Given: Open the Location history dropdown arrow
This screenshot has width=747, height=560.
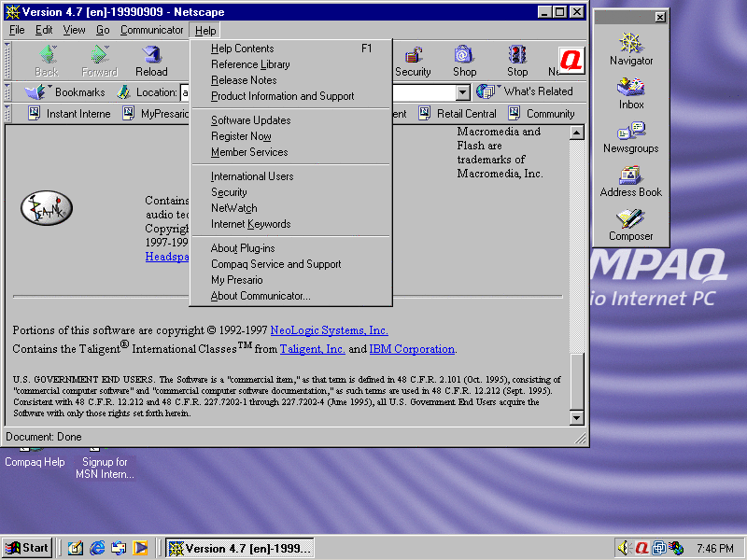Looking at the screenshot, I should point(462,91).
